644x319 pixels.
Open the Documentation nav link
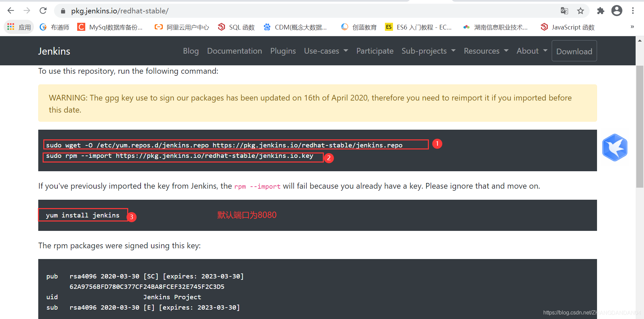click(235, 51)
